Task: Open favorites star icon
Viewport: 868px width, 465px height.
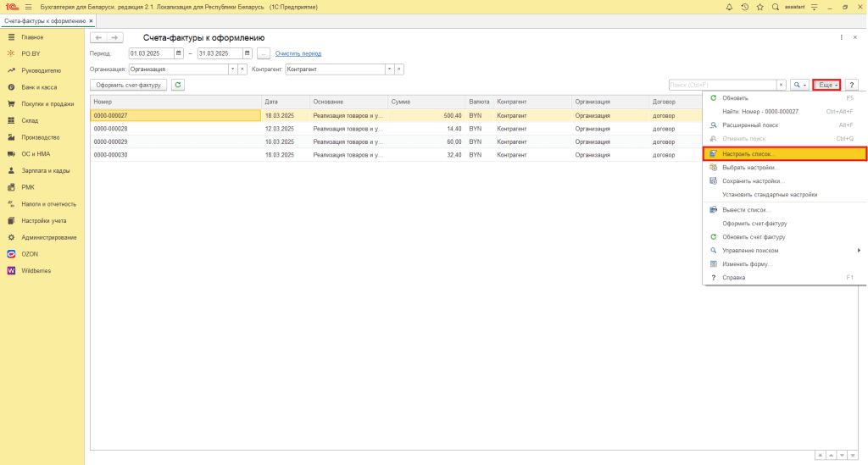Action: click(x=760, y=7)
